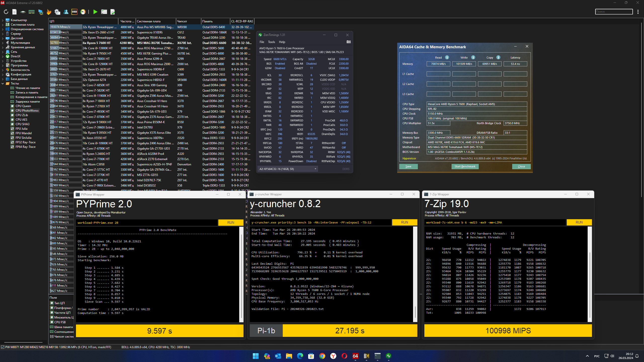Open the Tools menu in ZenTimings
This screenshot has height=362, width=644.
pos(271,42)
